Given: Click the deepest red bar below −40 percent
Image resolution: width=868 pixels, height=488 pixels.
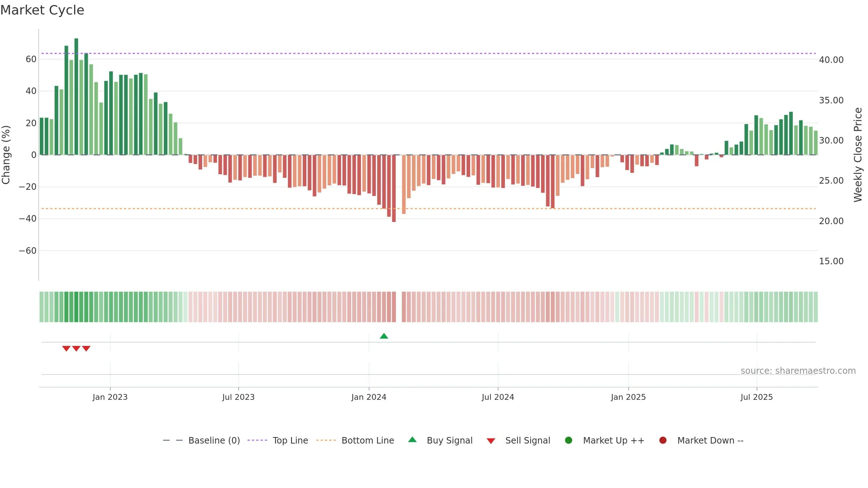Looking at the screenshot, I should (x=394, y=188).
